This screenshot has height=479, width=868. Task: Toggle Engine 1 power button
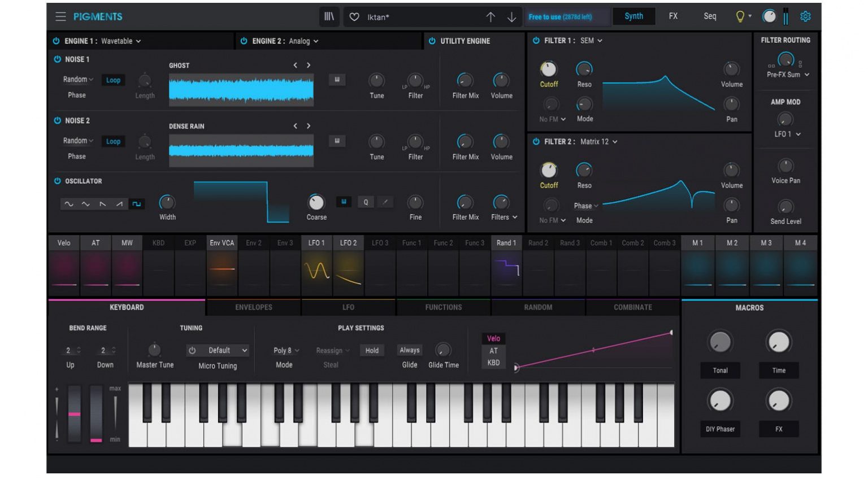(56, 41)
